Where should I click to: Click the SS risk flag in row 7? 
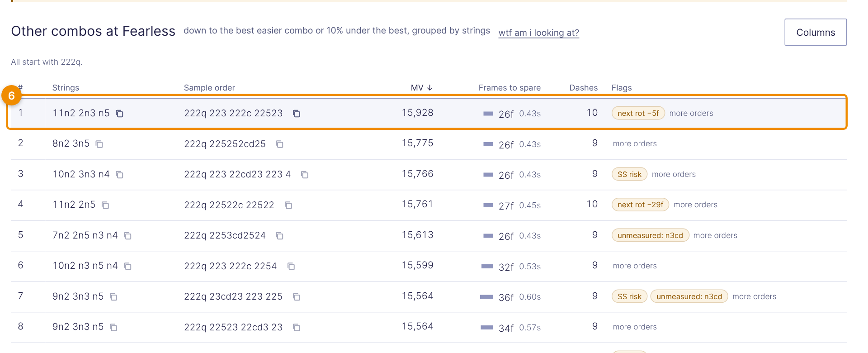click(x=629, y=296)
